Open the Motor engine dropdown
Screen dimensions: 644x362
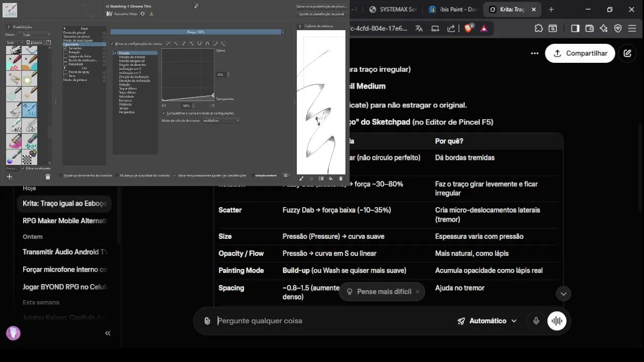click(x=34, y=35)
